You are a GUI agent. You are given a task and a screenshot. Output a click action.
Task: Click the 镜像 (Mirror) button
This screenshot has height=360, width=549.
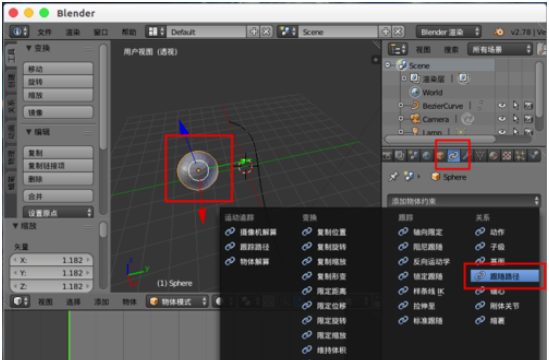coord(58,112)
